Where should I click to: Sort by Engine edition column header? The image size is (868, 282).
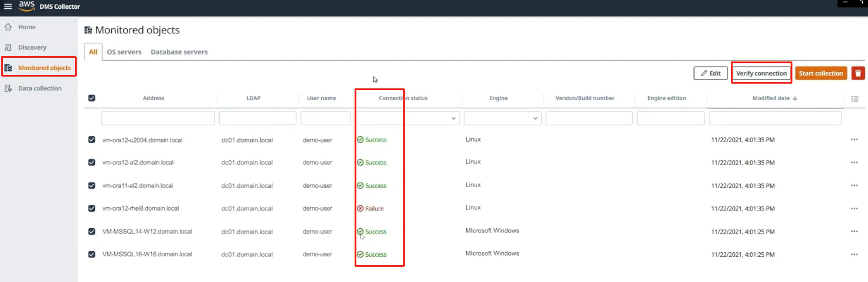[x=666, y=98]
